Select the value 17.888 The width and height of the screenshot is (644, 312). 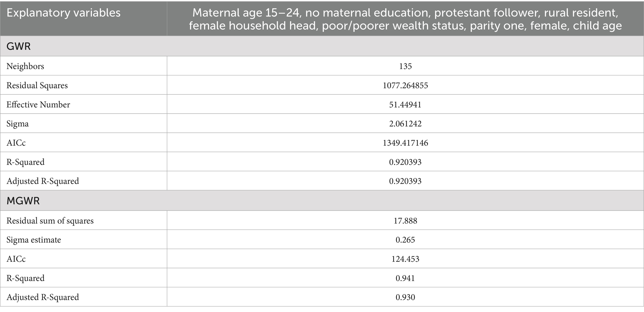(x=405, y=221)
